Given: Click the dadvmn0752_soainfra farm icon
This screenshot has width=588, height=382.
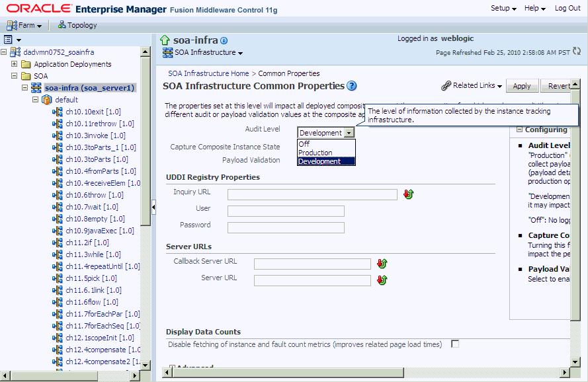Looking at the screenshot, I should 15,52.
